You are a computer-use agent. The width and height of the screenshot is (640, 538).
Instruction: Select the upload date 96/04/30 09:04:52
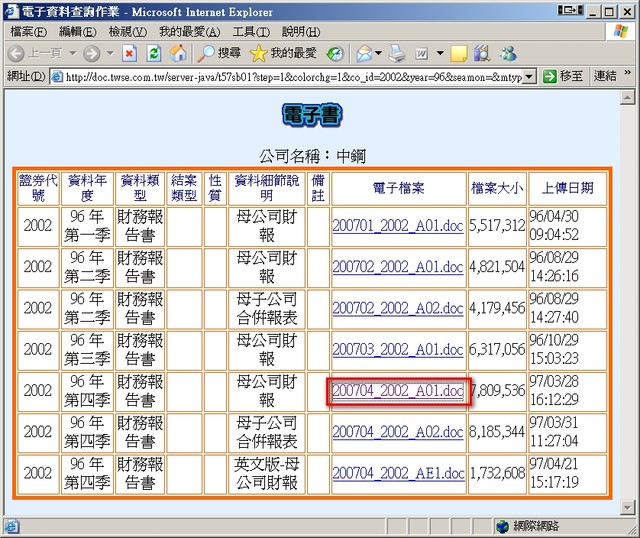(x=554, y=225)
